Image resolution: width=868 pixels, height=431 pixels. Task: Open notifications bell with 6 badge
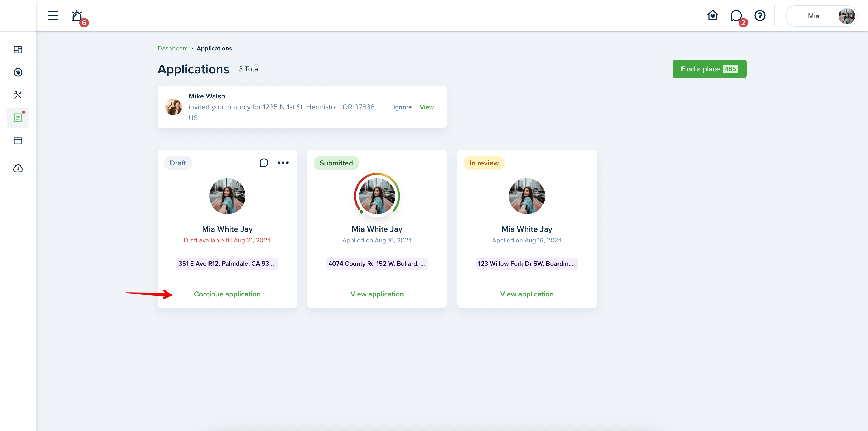coord(78,16)
